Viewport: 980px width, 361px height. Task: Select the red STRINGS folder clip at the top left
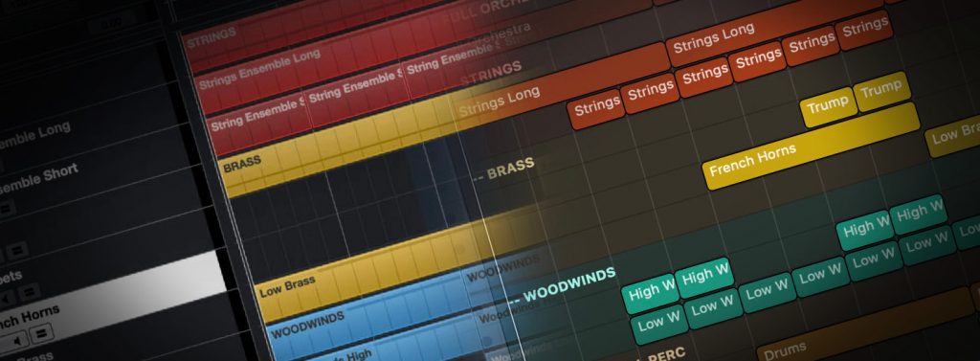(x=313, y=34)
